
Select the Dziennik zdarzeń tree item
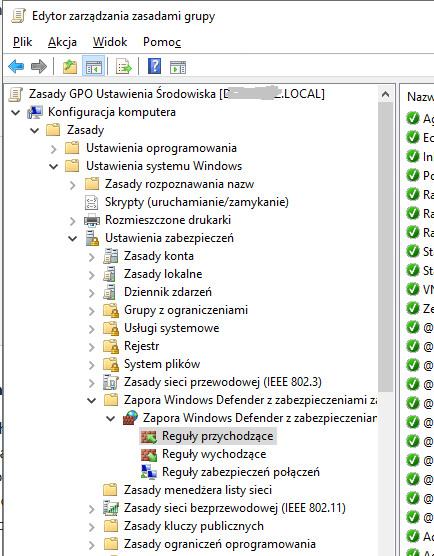(x=168, y=292)
